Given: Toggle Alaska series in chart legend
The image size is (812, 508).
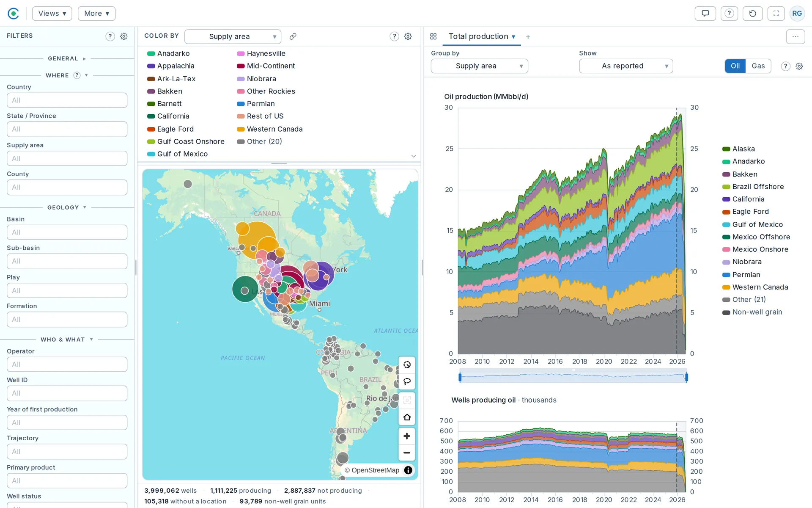Looking at the screenshot, I should (x=738, y=149).
